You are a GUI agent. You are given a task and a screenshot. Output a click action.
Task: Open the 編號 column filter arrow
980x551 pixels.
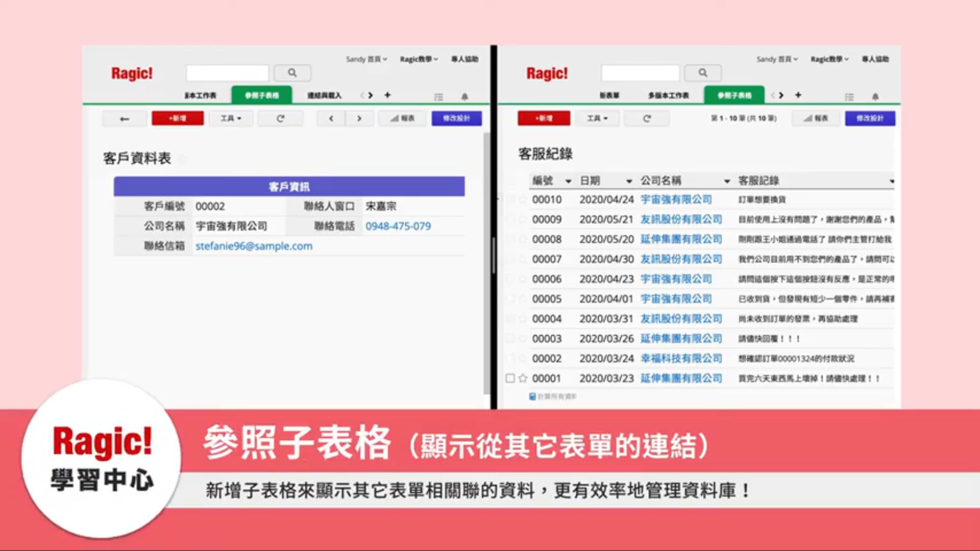click(568, 181)
